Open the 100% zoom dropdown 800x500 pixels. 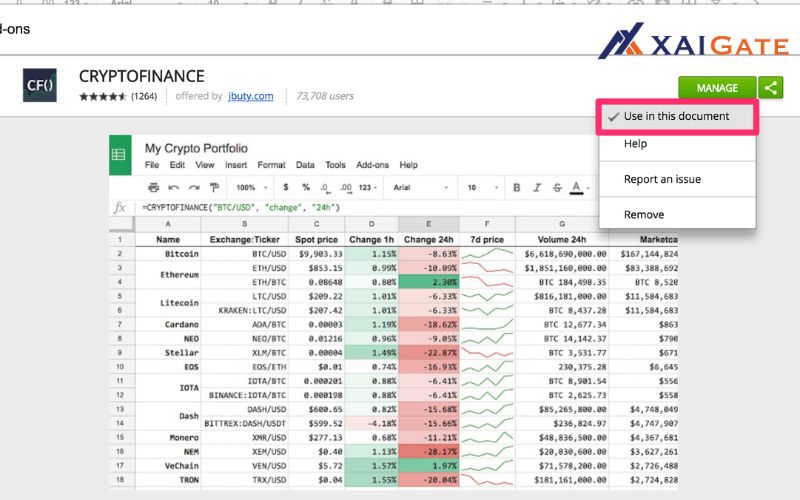(252, 188)
